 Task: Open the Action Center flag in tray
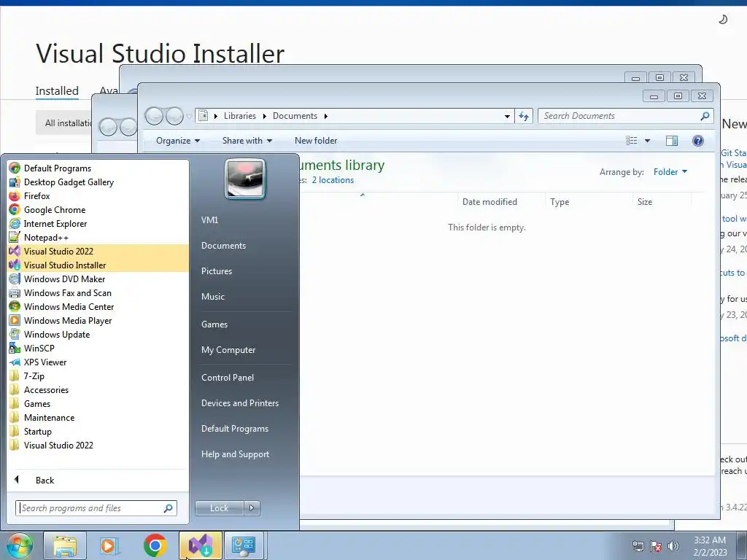[656, 546]
